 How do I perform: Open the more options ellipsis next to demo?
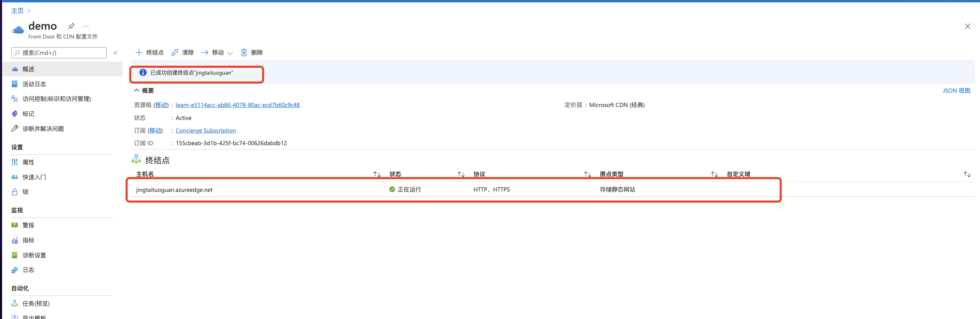coord(86,26)
